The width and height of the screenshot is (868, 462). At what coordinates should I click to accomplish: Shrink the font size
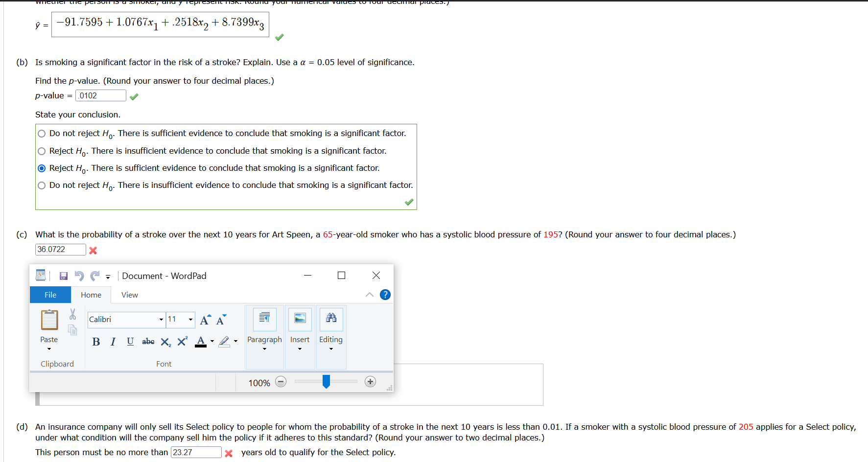[221, 320]
